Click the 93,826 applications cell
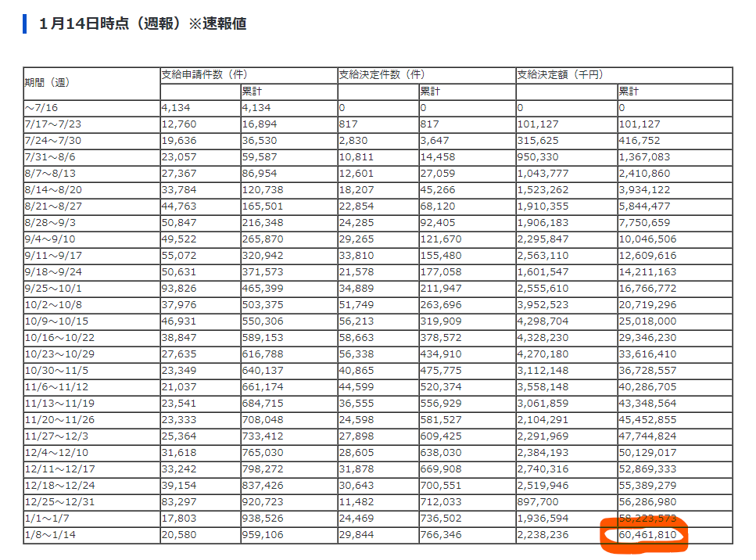This screenshot has width=756, height=560. tap(180, 289)
